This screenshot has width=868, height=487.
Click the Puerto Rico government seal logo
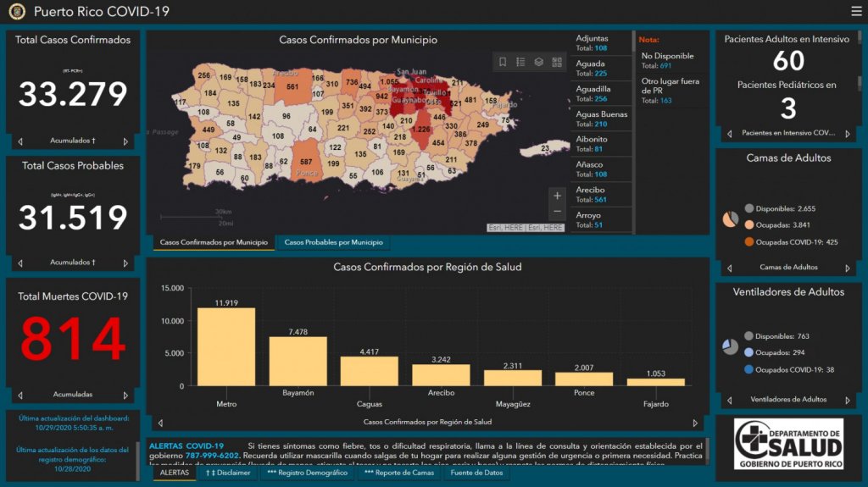[17, 12]
